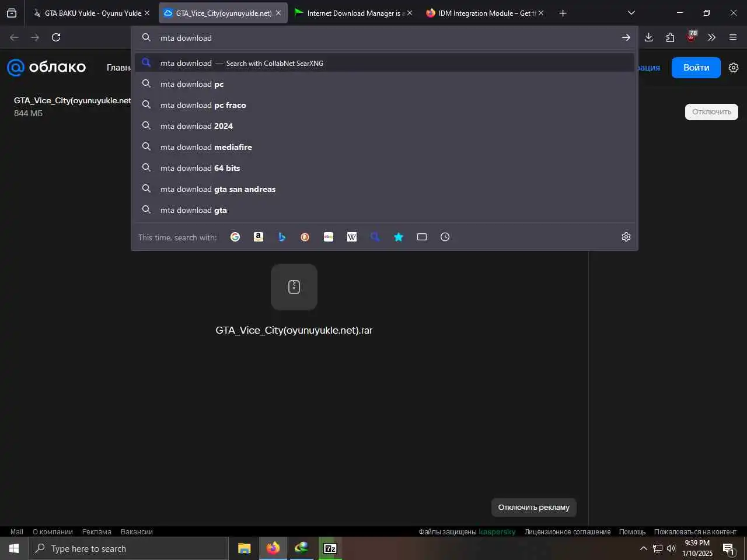Click the Отключить button
Screen dimensions: 747x560
coord(711,112)
